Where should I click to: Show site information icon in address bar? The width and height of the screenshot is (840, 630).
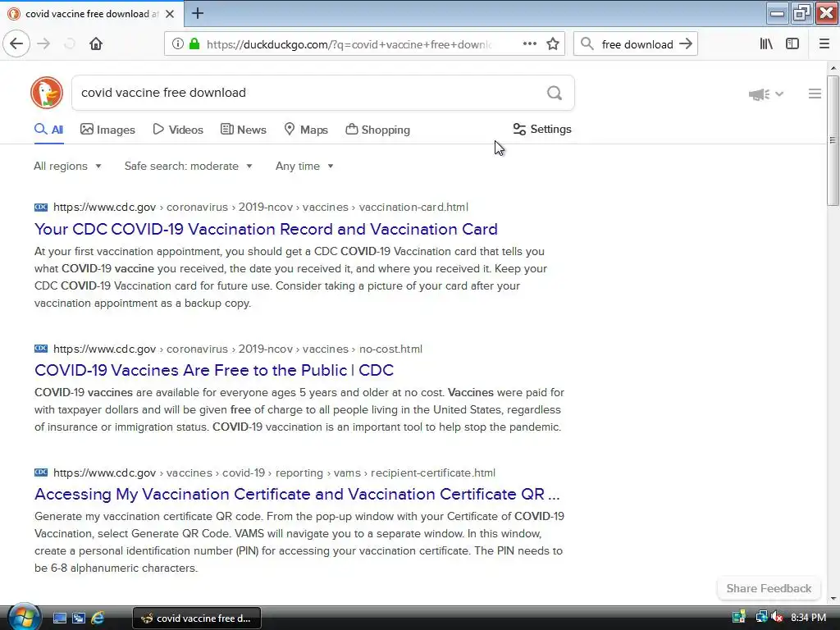(178, 44)
